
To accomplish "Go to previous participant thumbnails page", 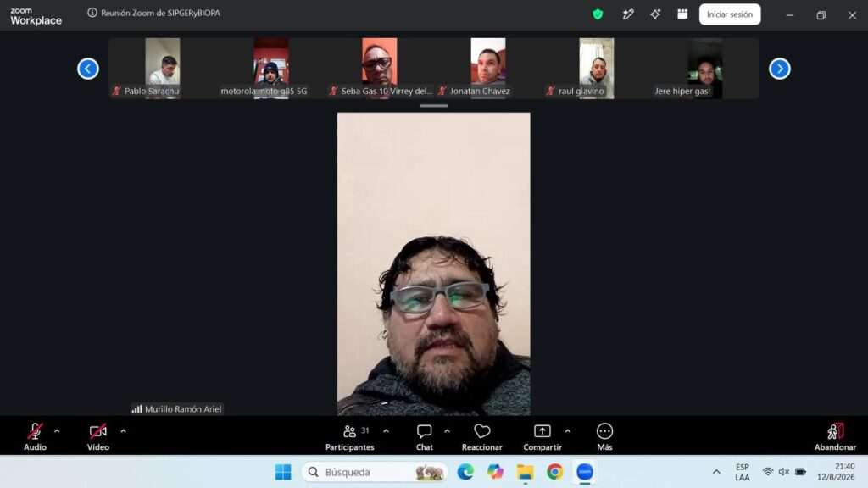I will (88, 69).
